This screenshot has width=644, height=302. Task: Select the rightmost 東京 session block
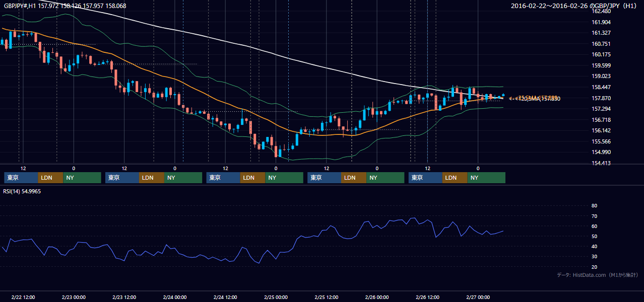(x=426, y=178)
